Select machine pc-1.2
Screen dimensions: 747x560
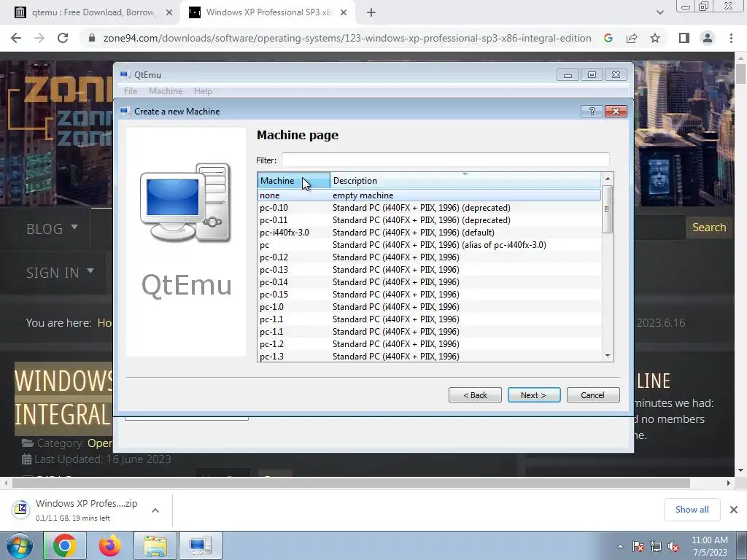[x=429, y=344]
